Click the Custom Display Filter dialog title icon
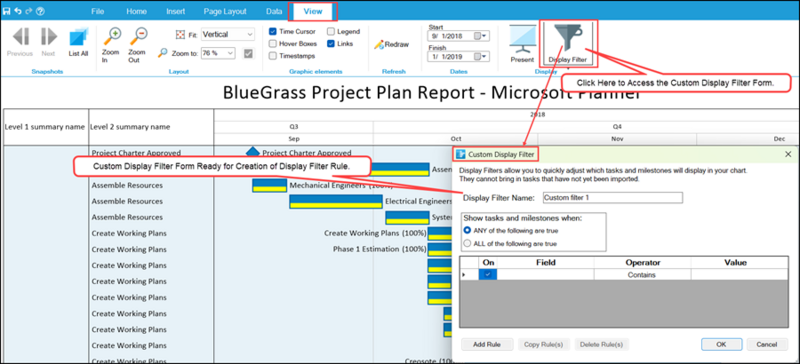 coord(461,154)
